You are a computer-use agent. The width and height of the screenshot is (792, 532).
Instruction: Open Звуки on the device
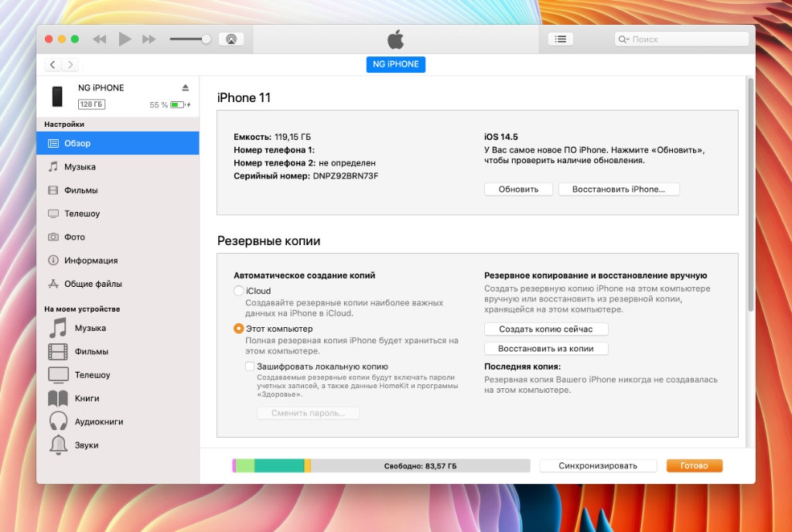point(118,445)
